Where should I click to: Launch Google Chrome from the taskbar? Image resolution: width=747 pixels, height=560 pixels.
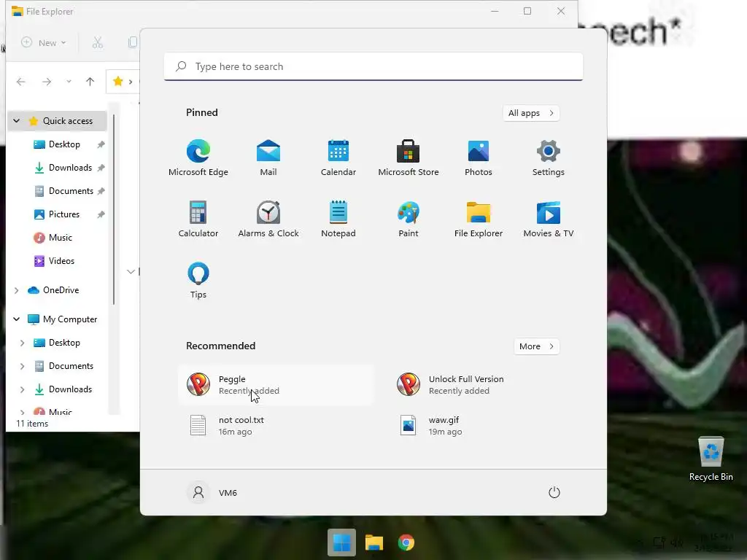(406, 542)
